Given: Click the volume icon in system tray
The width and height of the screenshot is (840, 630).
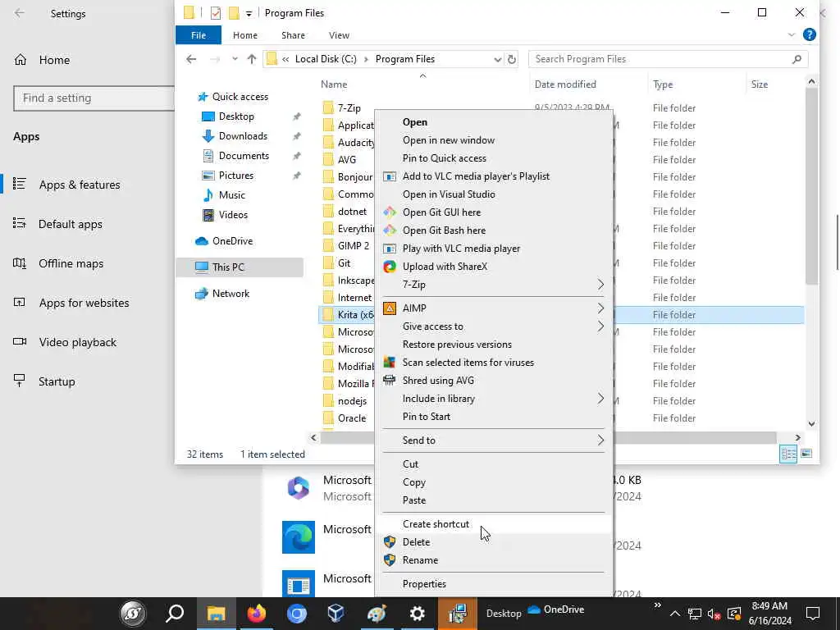Looking at the screenshot, I should [x=713, y=614].
